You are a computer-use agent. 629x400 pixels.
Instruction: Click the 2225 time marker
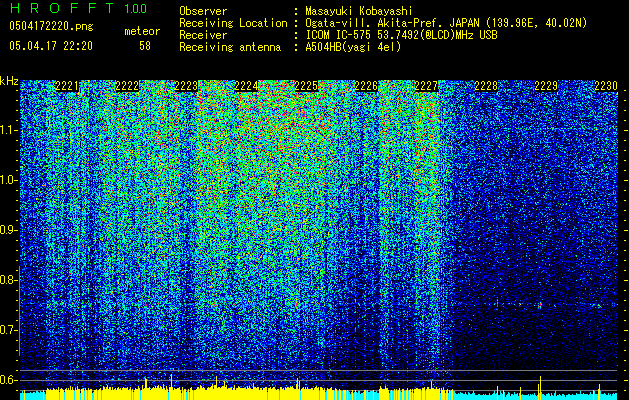point(306,86)
